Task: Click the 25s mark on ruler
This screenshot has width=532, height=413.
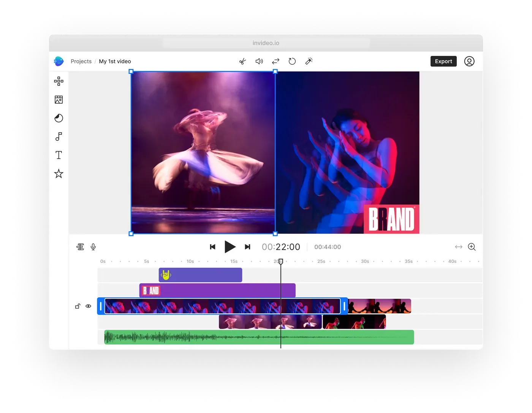Action: click(321, 262)
